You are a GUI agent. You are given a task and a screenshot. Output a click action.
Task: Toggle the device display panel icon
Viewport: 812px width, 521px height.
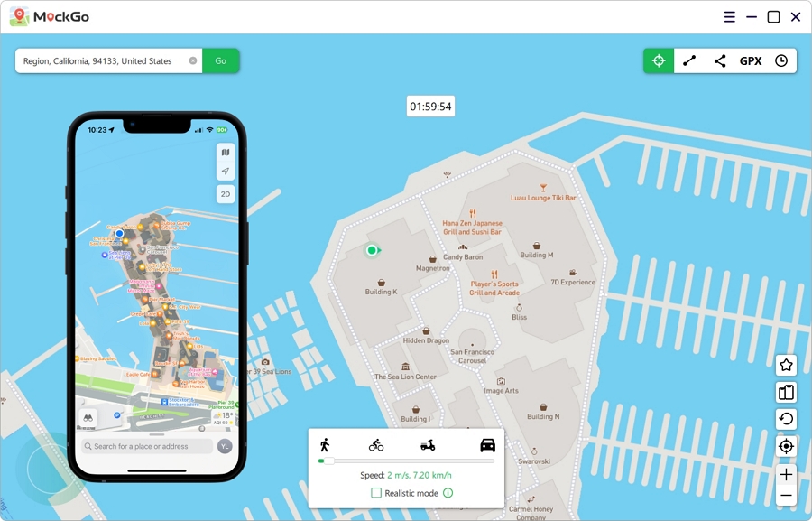[x=786, y=393]
